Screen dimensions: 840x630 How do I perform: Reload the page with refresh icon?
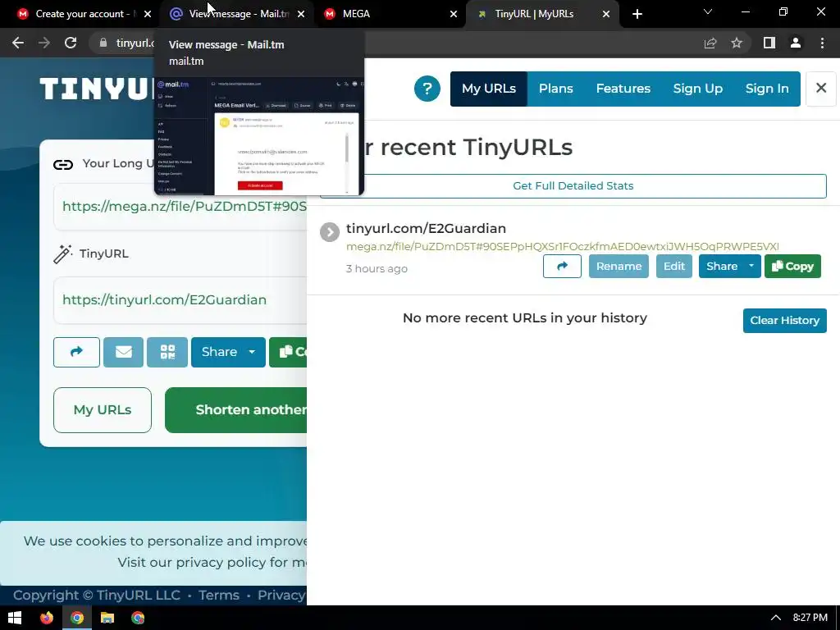(71, 43)
